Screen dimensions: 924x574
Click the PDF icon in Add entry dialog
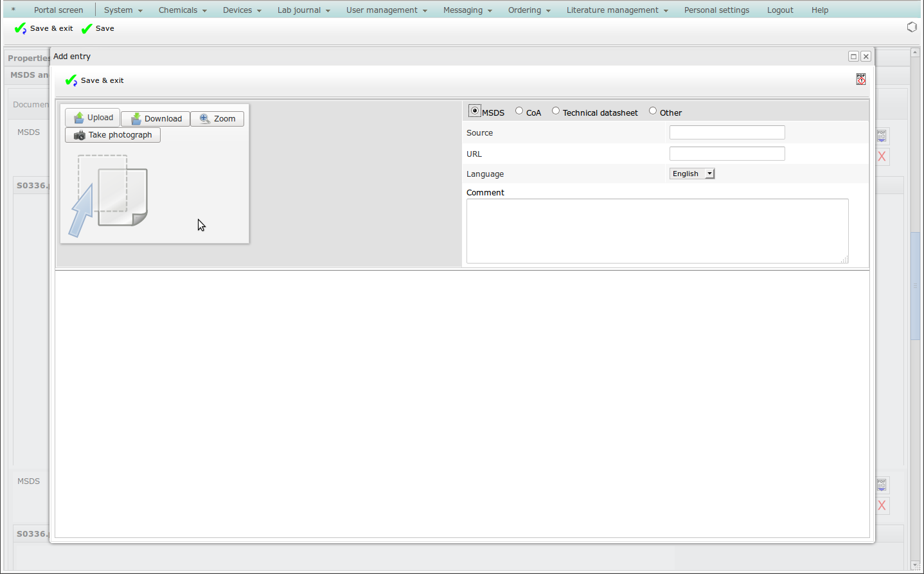(x=861, y=79)
